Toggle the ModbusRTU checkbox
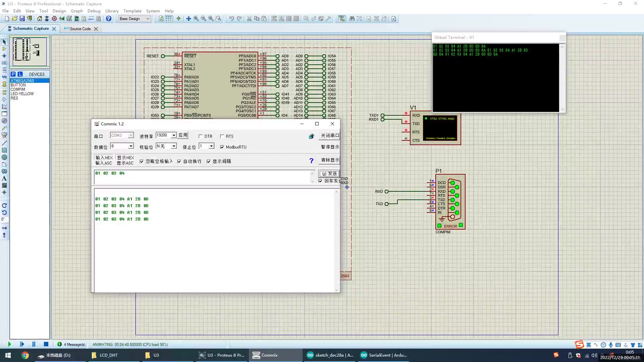644x362 pixels. [x=222, y=147]
